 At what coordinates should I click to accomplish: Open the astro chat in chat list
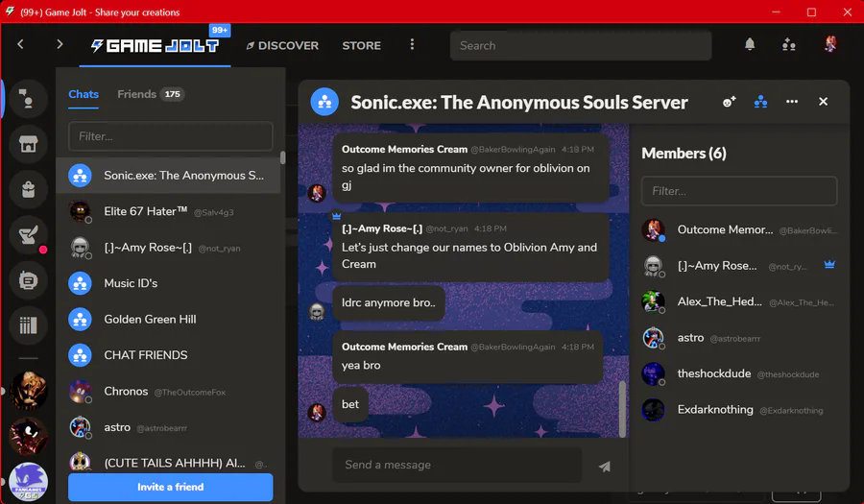[168, 427]
